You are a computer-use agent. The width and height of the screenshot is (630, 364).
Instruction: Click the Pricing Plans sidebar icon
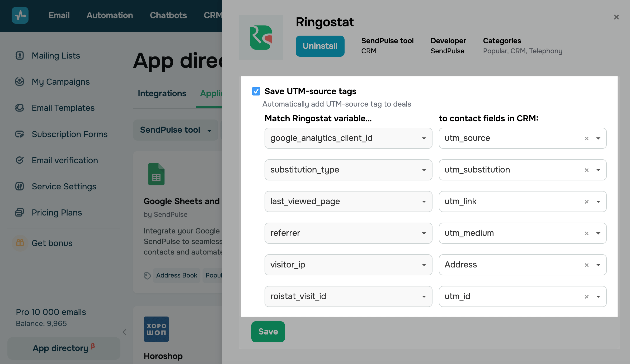(20, 212)
